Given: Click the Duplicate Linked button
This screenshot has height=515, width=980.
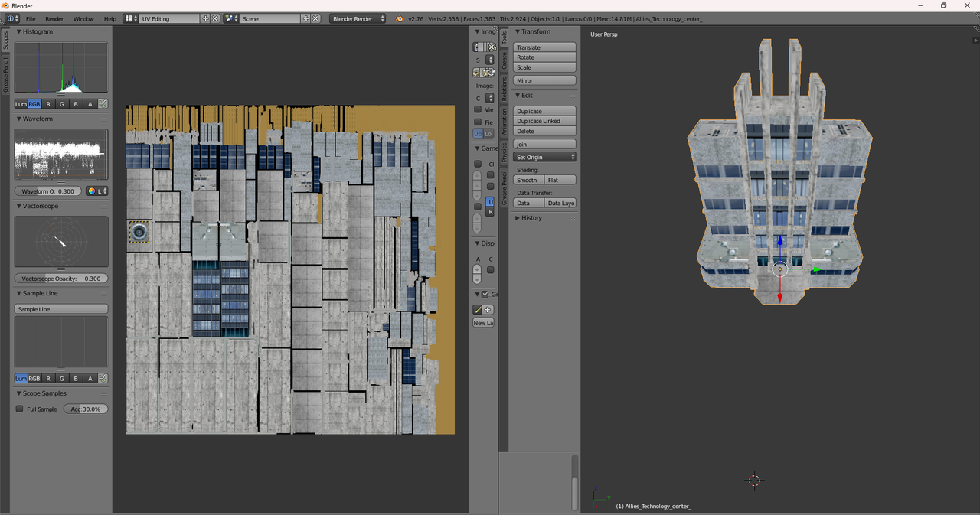Looking at the screenshot, I should (544, 121).
